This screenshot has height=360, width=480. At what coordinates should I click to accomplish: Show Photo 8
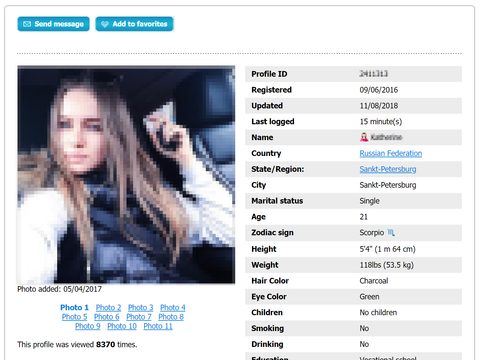[171, 317]
